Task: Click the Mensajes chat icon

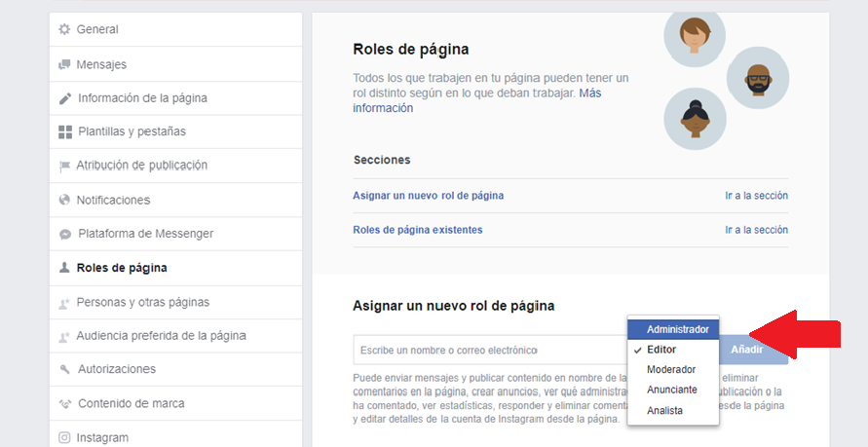Action: click(x=64, y=64)
